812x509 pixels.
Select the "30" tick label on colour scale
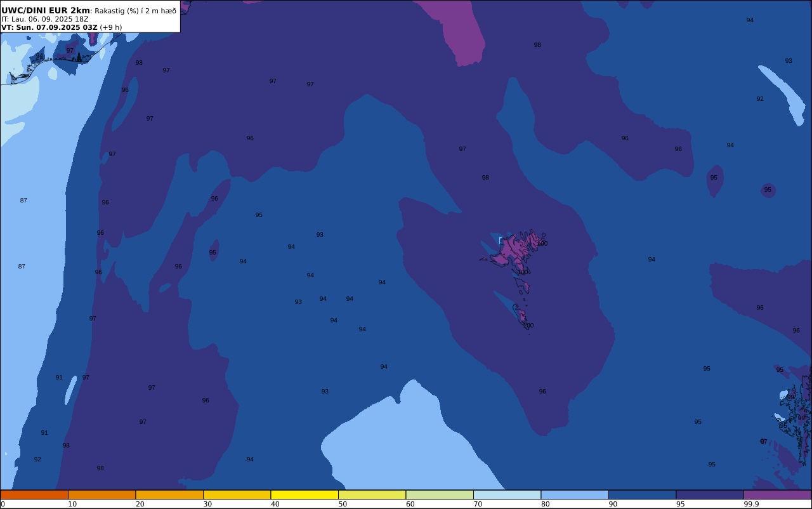pyautogui.click(x=207, y=504)
